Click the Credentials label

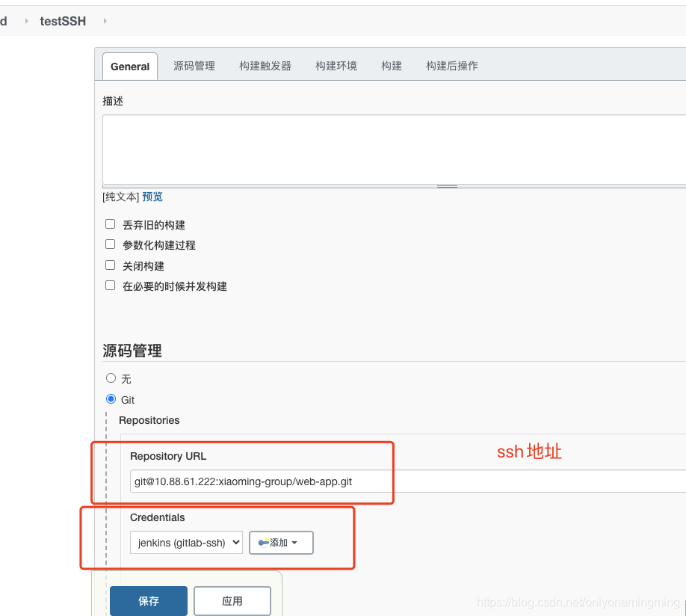click(x=158, y=517)
